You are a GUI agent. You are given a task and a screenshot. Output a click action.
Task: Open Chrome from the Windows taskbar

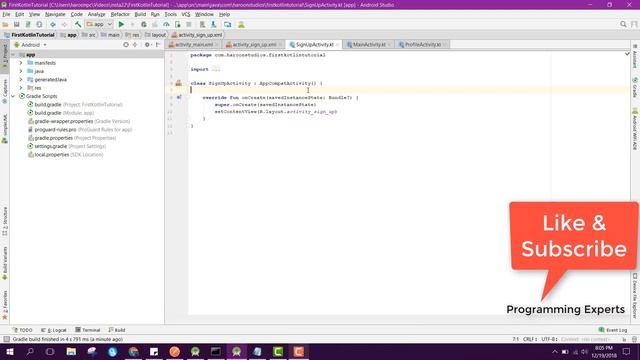(133, 351)
